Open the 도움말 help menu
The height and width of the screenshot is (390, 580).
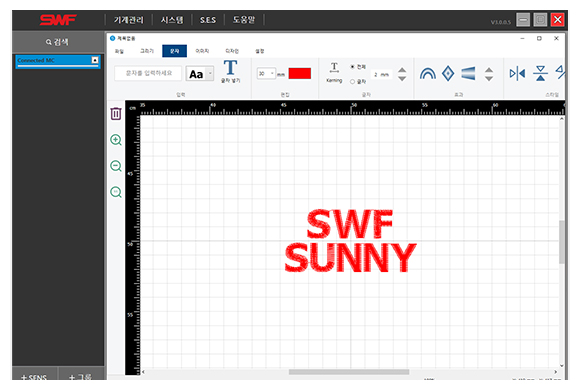tap(244, 20)
